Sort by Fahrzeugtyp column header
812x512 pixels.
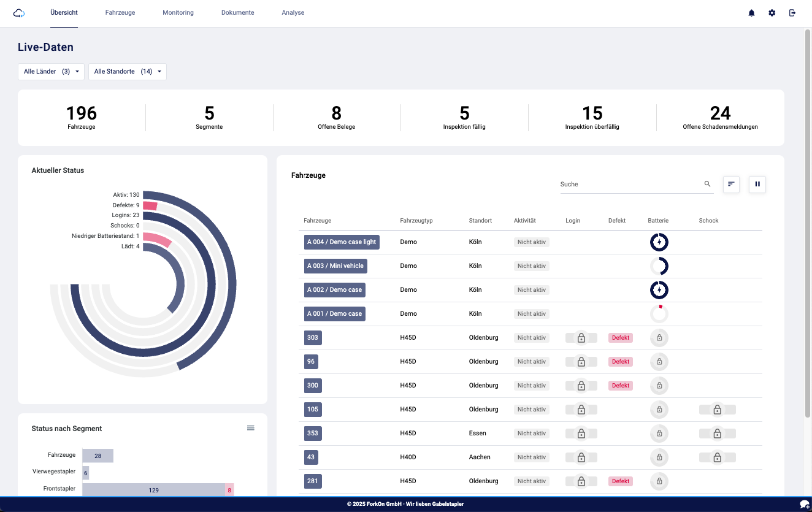(416, 221)
